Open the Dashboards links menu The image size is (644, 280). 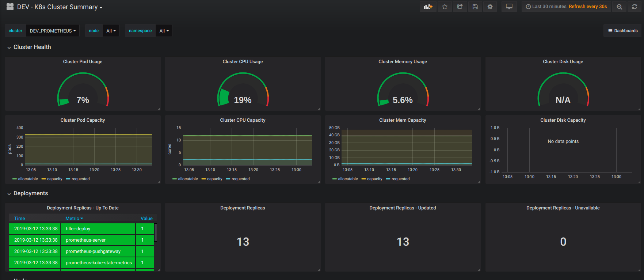[623, 31]
